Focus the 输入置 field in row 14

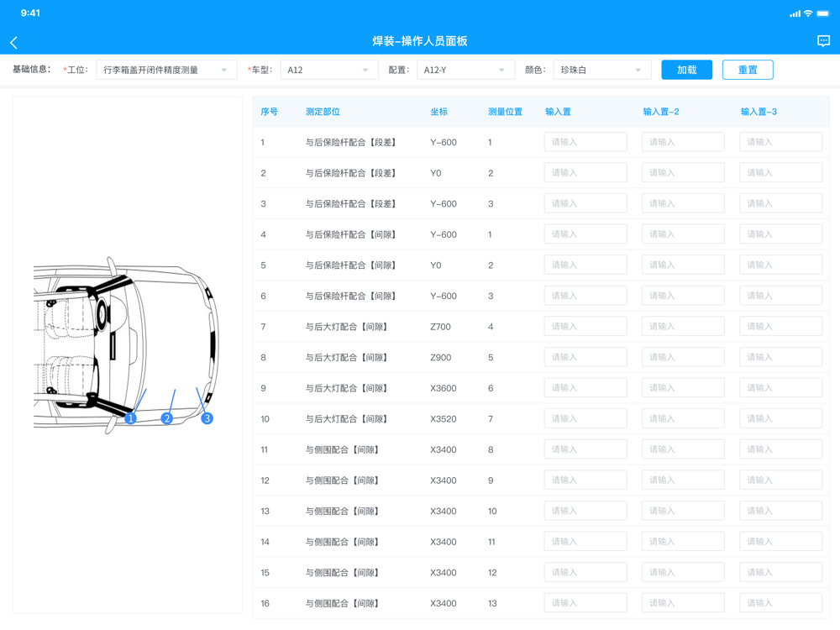coord(585,542)
